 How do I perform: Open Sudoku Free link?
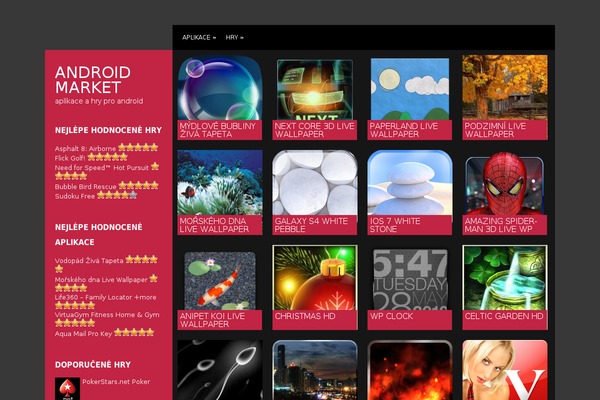coord(75,196)
